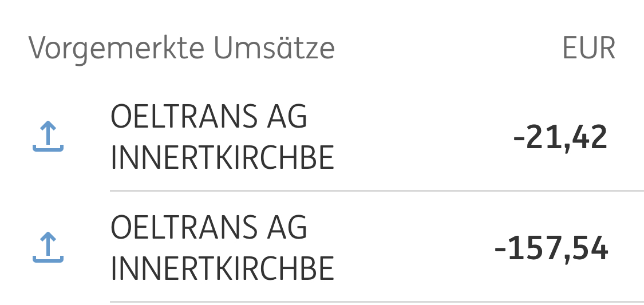Select INNERTKIRCHBE text of the -157,54 entry
This screenshot has width=644, height=305.
tap(222, 268)
